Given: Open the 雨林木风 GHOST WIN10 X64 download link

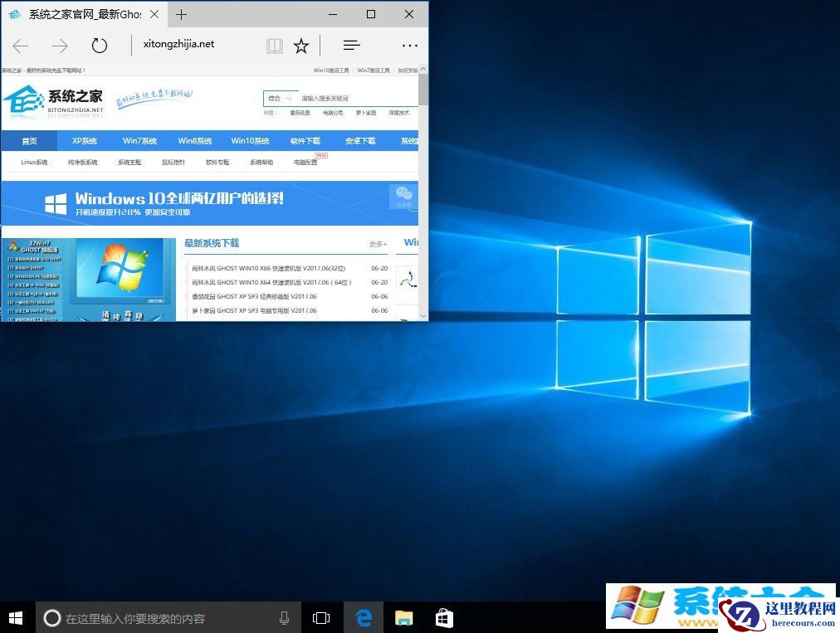Looking at the screenshot, I should [274, 283].
